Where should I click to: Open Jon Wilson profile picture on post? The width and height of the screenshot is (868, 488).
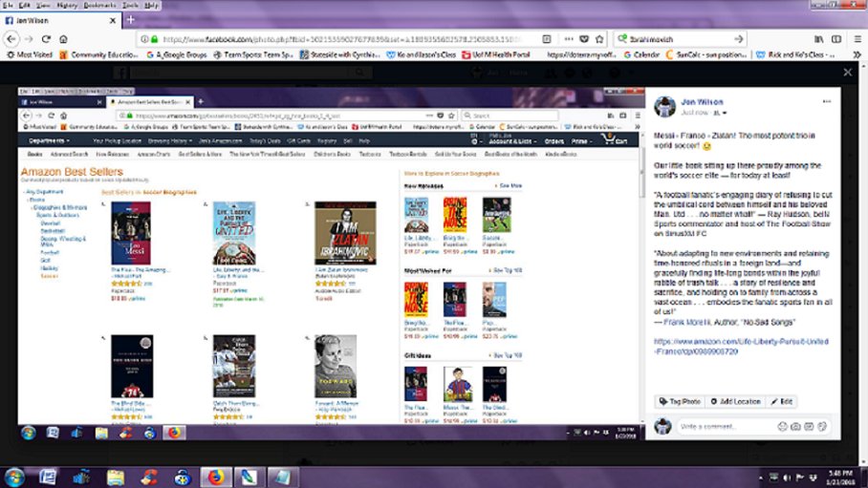664,107
